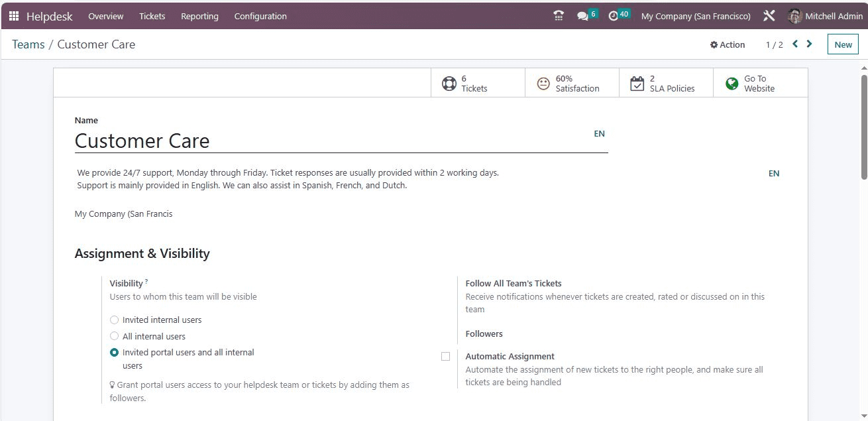The width and height of the screenshot is (868, 421).
Task: Open the activities clock icon
Action: pyautogui.click(x=614, y=16)
